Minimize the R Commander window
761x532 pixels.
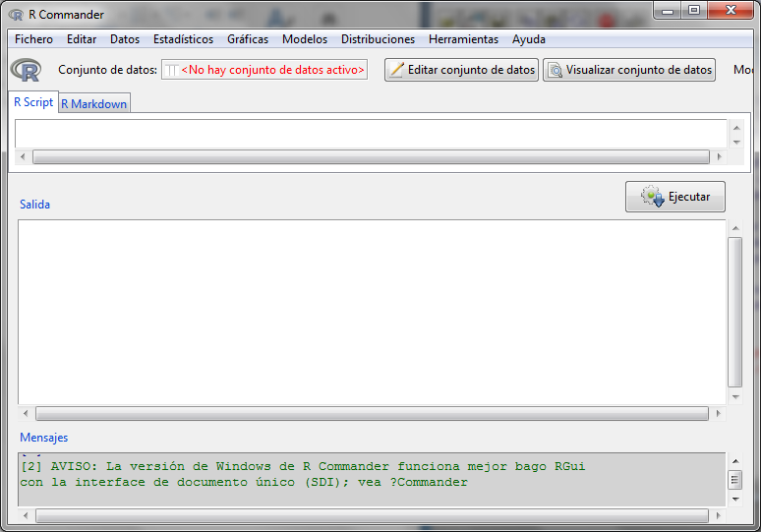(668, 11)
